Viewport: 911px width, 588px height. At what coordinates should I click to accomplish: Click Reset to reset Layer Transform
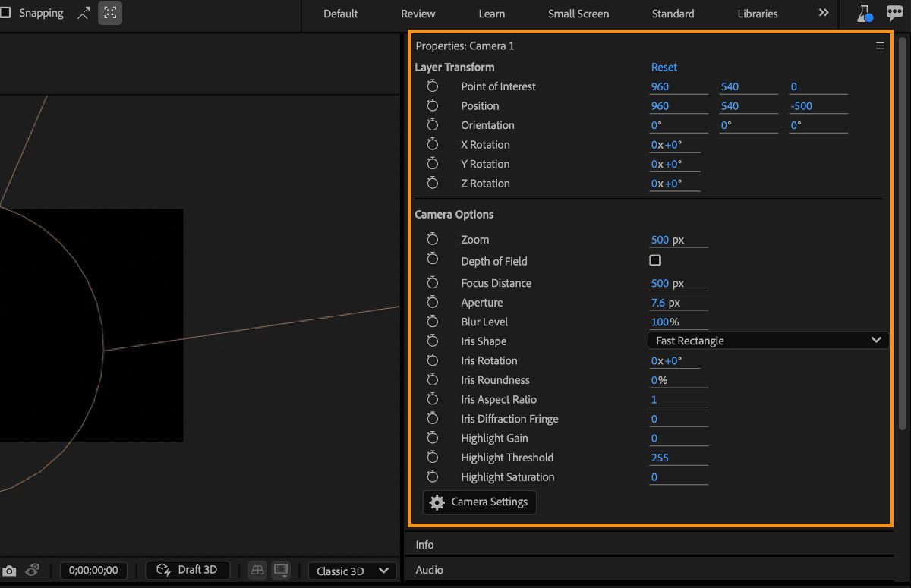click(x=664, y=67)
